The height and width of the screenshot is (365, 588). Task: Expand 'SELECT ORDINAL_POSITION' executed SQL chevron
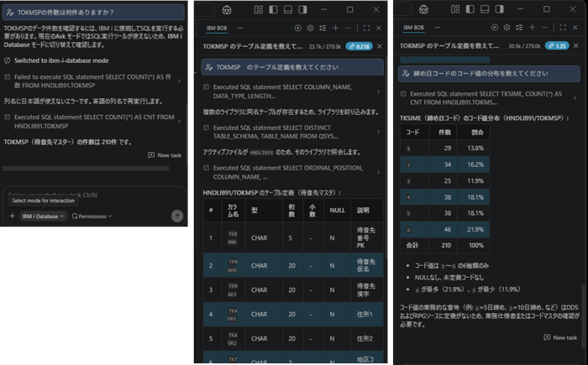coord(378,172)
